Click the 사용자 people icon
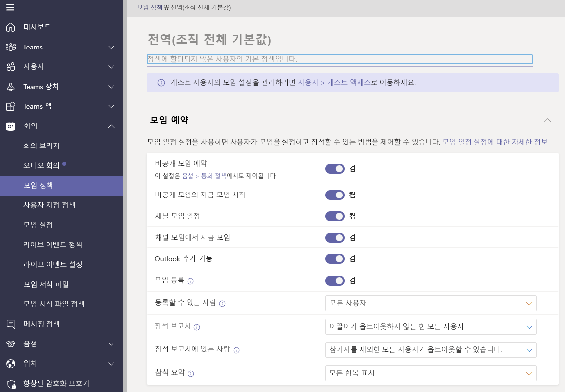 [11, 67]
